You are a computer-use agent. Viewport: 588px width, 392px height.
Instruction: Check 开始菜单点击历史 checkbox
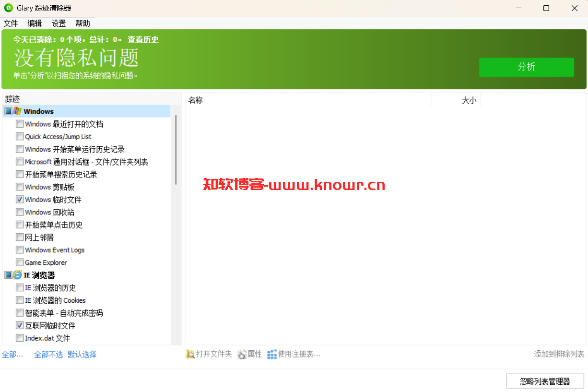20,225
